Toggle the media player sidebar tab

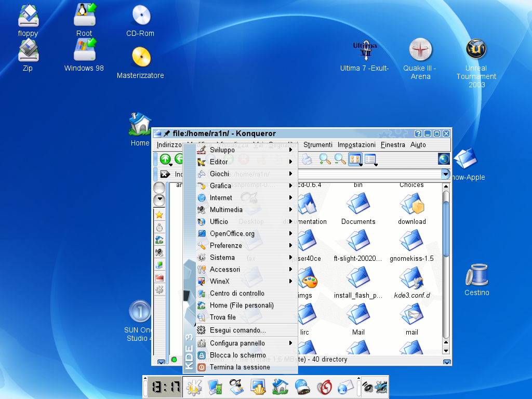(x=159, y=252)
